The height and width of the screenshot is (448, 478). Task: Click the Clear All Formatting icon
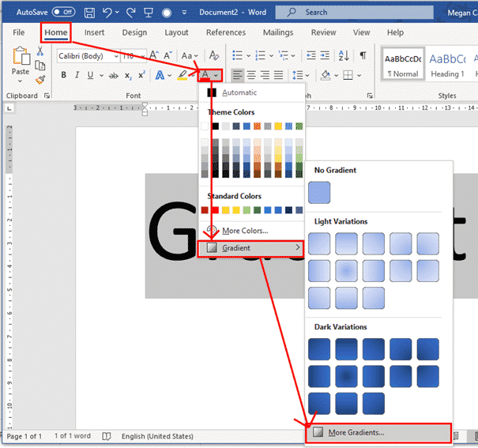213,56
